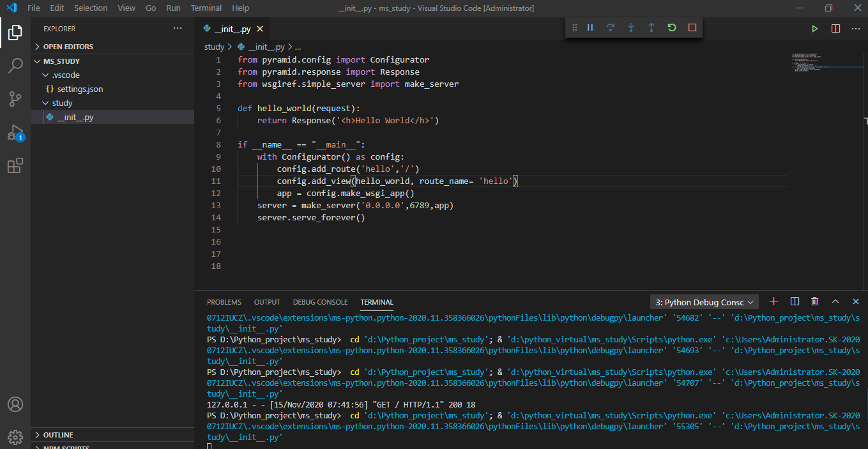Open the Run menu

173,8
